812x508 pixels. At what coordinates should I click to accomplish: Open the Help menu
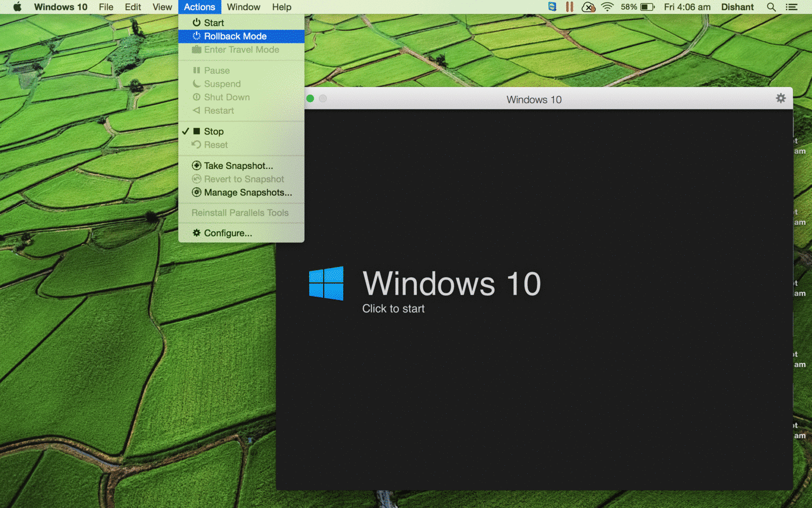tap(281, 7)
